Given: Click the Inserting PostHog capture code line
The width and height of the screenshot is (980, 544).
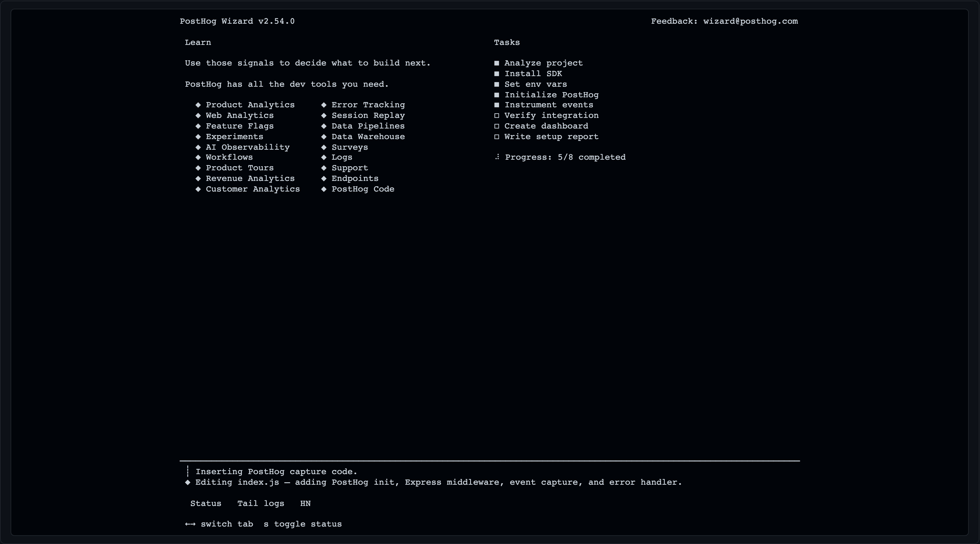Looking at the screenshot, I should point(276,472).
